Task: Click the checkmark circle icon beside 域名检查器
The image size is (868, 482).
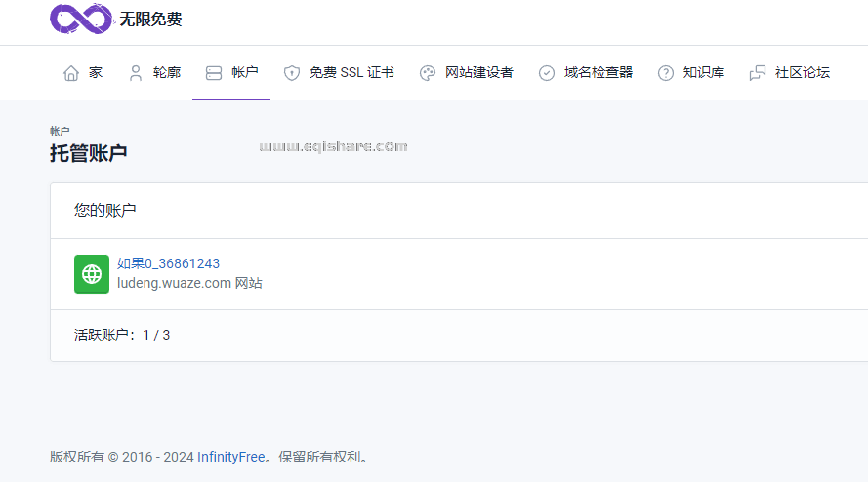Action: click(x=547, y=73)
